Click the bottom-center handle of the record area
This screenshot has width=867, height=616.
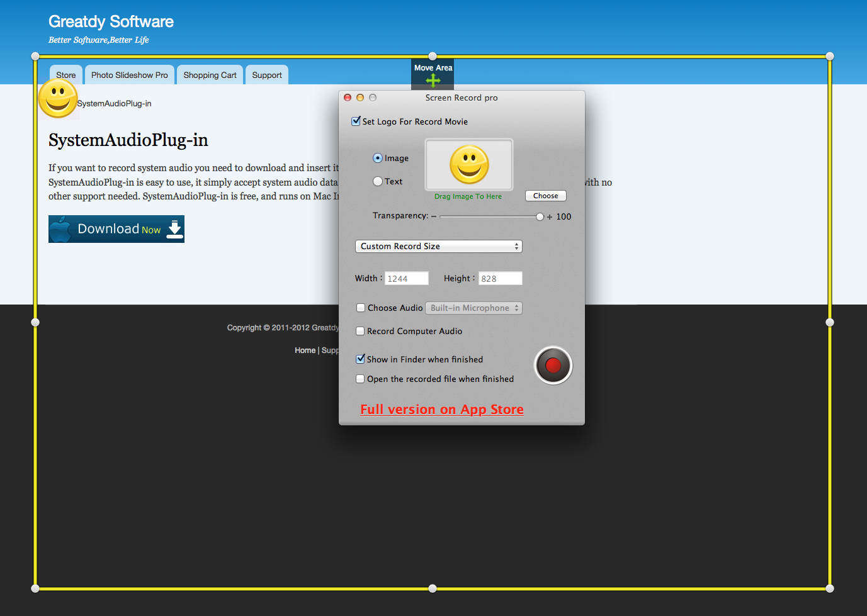(x=433, y=588)
